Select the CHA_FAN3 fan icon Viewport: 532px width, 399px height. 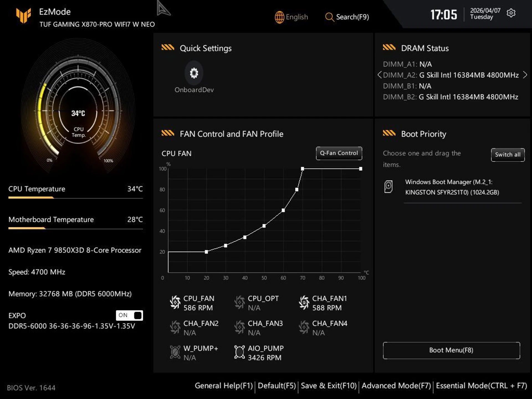tap(239, 328)
